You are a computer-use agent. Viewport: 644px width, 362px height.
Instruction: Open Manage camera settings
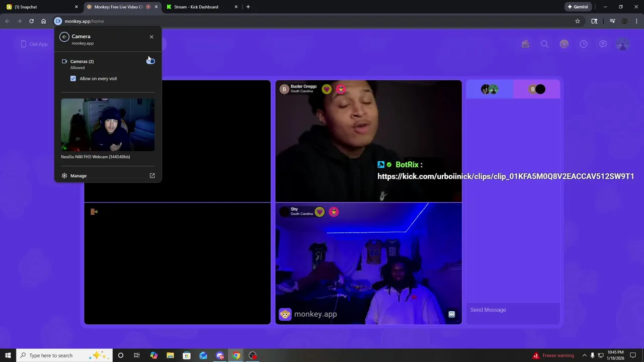pyautogui.click(x=78, y=176)
